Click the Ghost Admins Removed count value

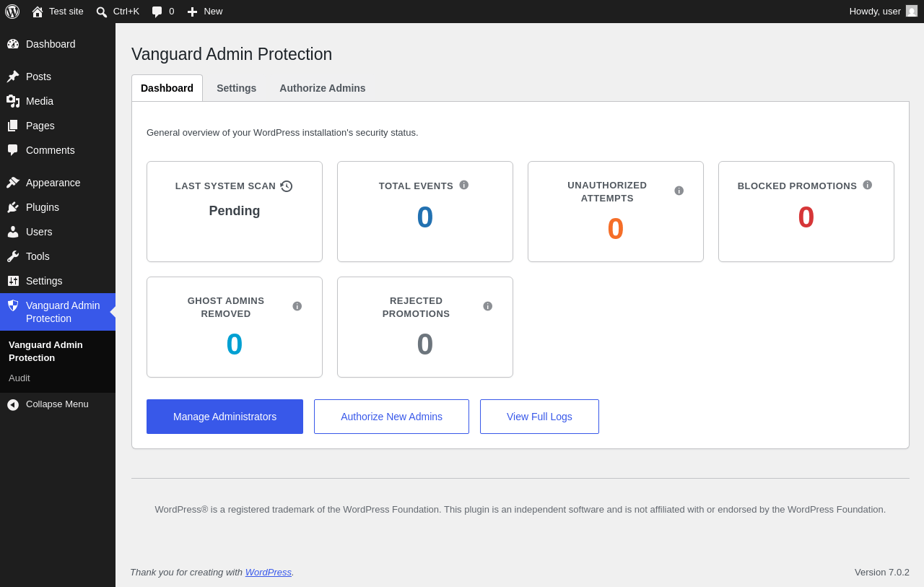click(x=235, y=344)
